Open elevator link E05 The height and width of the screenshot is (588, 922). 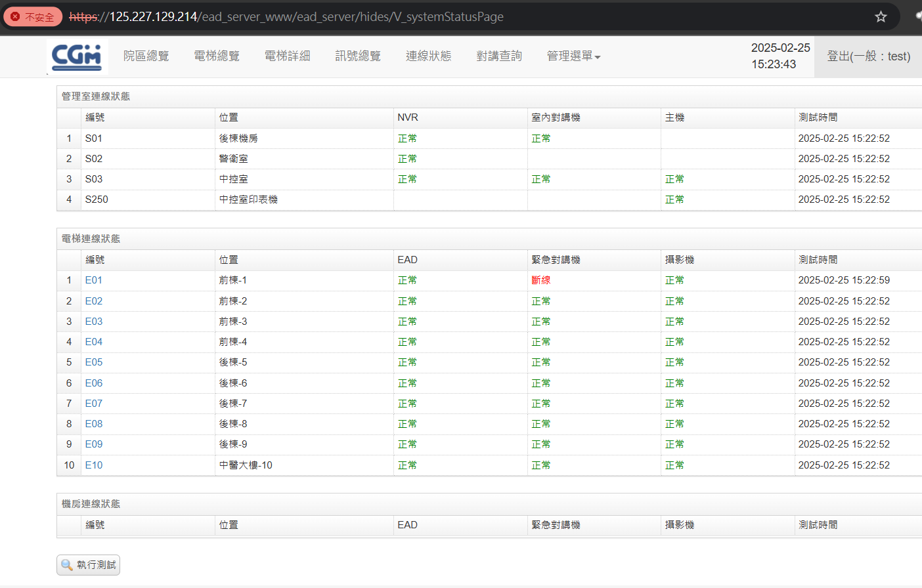[94, 362]
